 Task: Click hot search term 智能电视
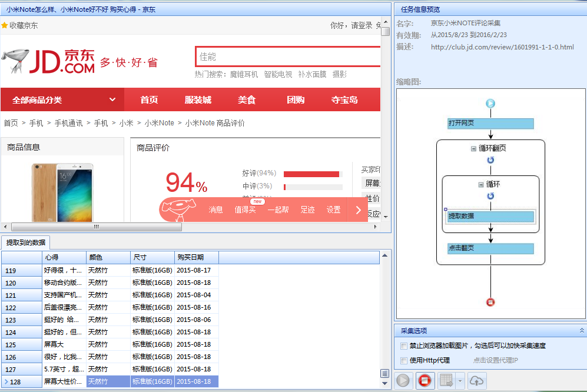point(278,75)
